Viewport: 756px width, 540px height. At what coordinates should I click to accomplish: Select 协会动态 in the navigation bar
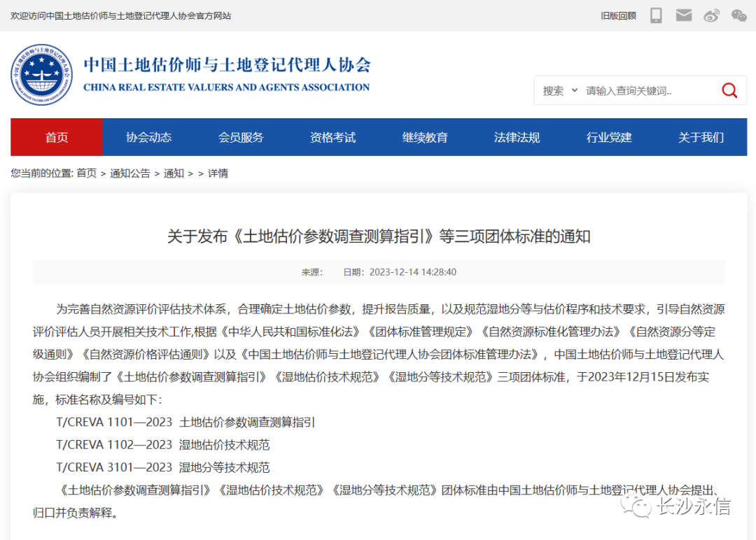pyautogui.click(x=148, y=137)
